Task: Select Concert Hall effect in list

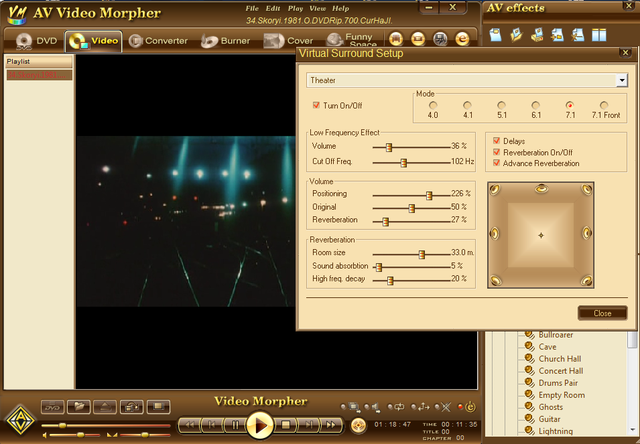Action: pyautogui.click(x=561, y=371)
